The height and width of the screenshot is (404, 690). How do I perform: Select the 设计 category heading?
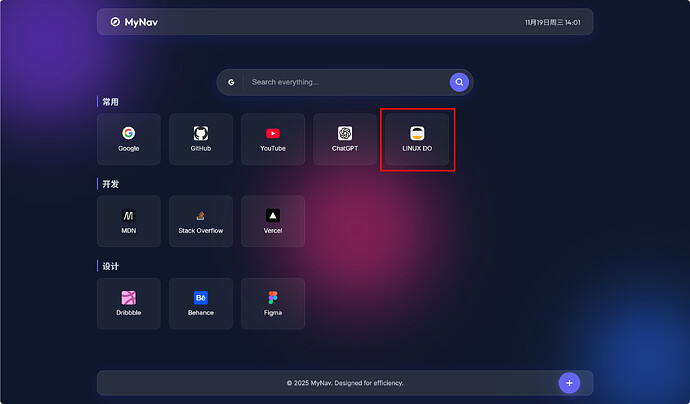pos(110,266)
